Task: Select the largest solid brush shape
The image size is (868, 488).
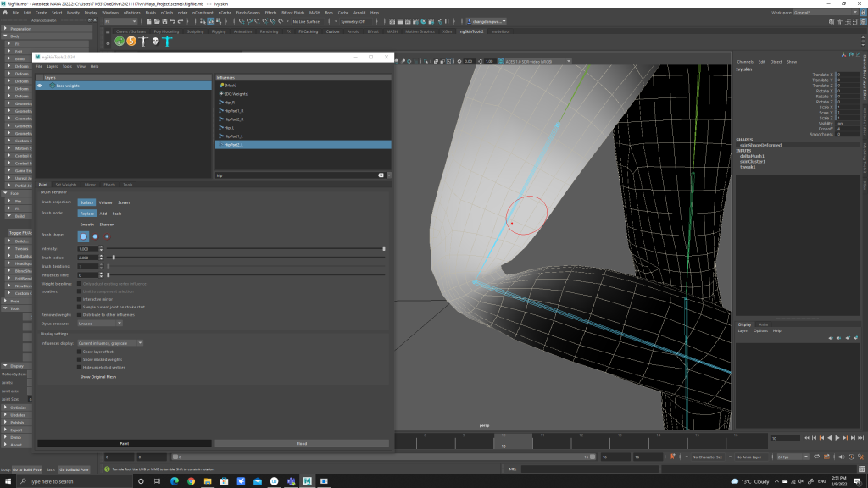Action: (83, 236)
